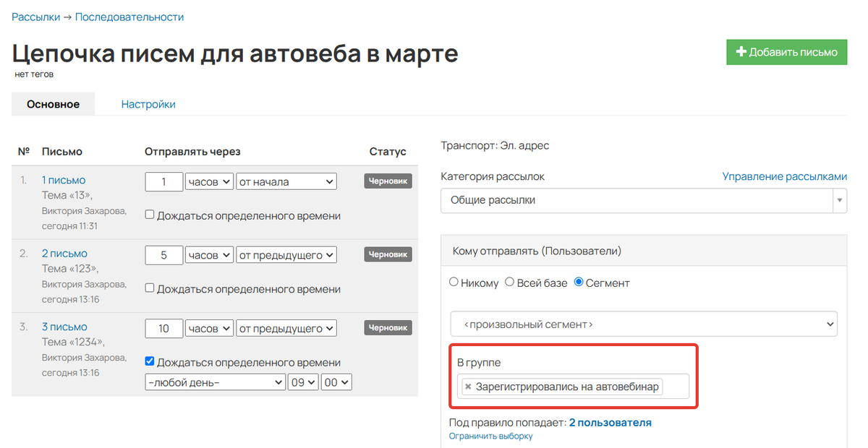Open the «Общие рассылки» dropdown arrow
Image resolution: width=868 pixels, height=448 pixels.
tap(839, 201)
